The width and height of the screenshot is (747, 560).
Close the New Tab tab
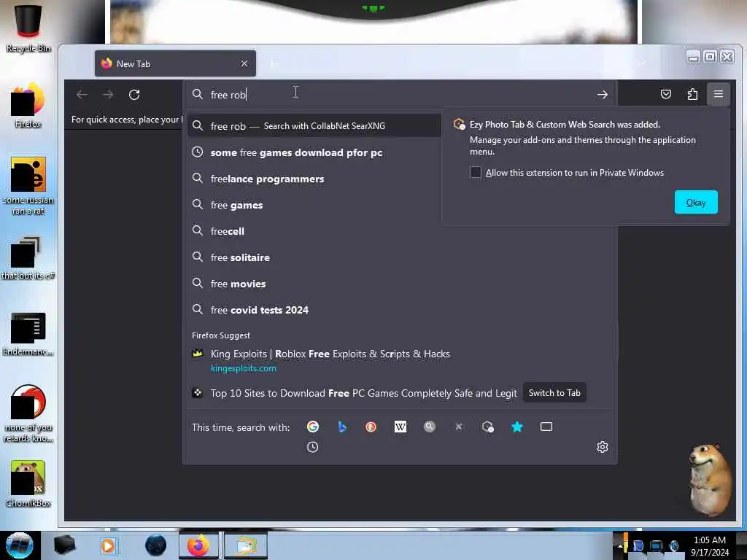click(x=244, y=63)
